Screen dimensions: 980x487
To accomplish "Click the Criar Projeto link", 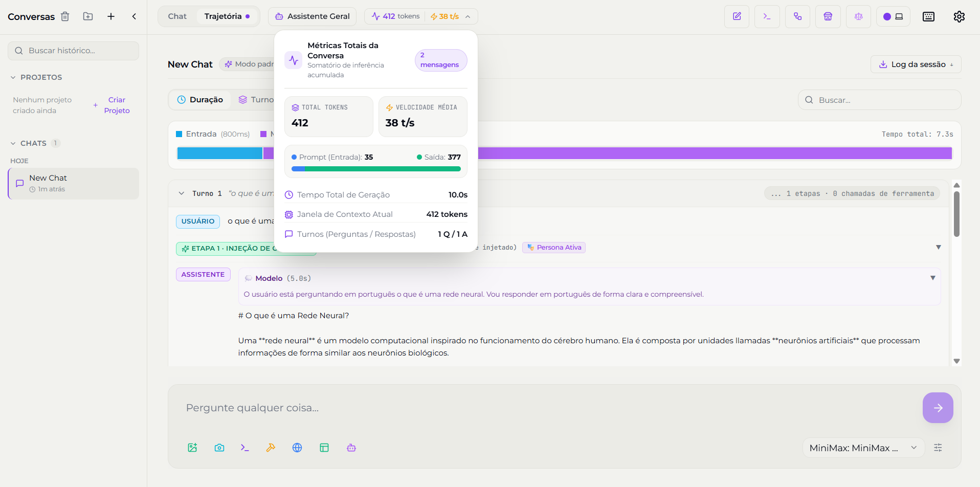I will 113,105.
